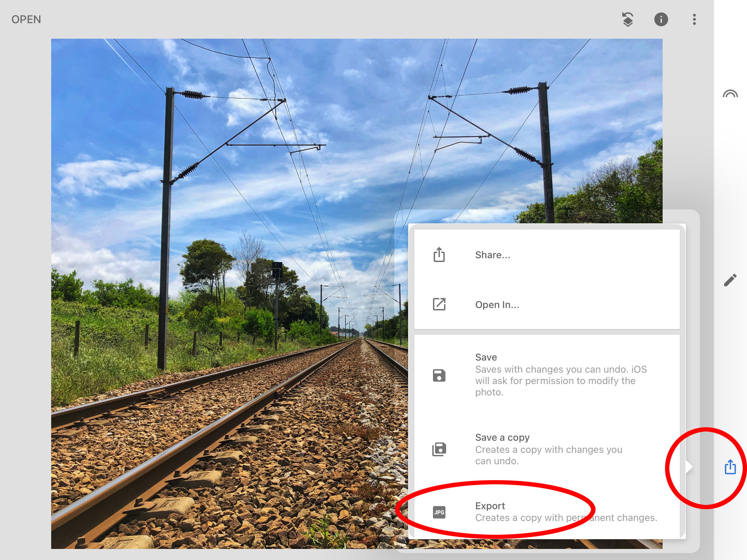The image size is (747, 560).
Task: Open Tools with the pencil icon
Action: (730, 280)
